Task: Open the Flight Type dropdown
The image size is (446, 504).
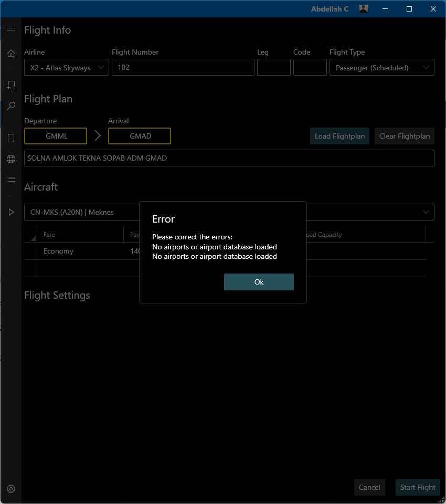Action: [381, 68]
